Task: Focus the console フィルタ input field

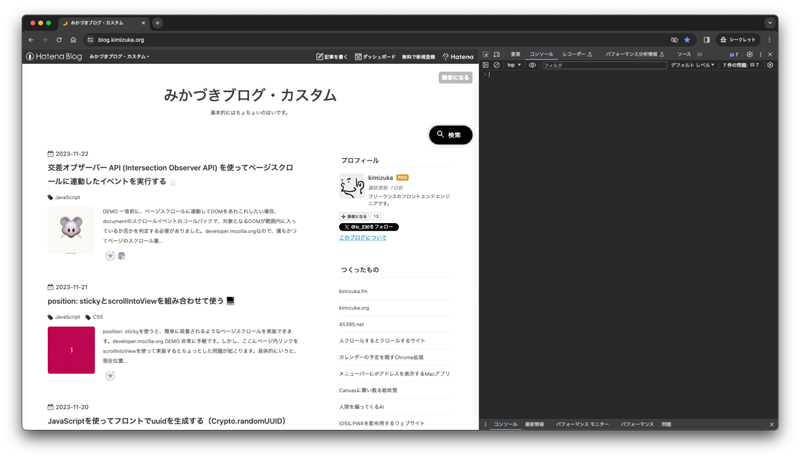Action: 604,65
